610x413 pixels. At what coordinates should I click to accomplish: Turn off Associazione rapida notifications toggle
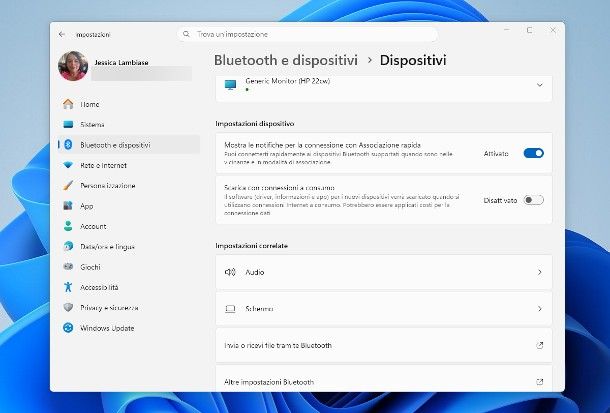click(x=533, y=153)
